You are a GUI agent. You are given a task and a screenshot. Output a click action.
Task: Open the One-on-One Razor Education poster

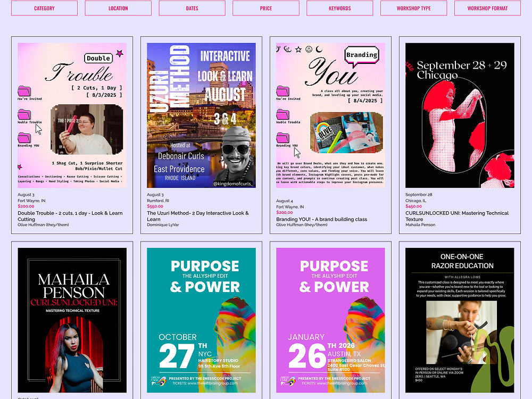[x=460, y=320]
